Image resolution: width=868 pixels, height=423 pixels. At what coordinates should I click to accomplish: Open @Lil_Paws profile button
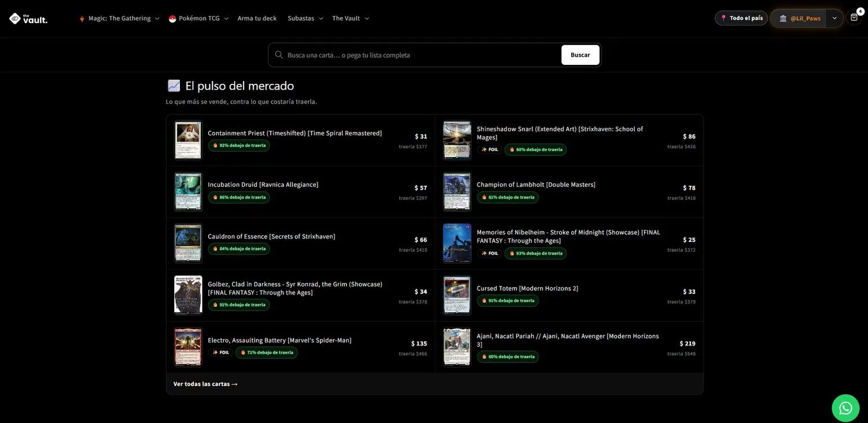[798, 19]
